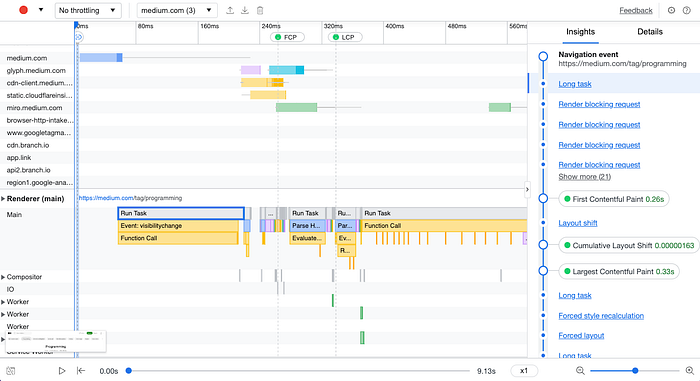Open the Feedback link

[x=636, y=10]
